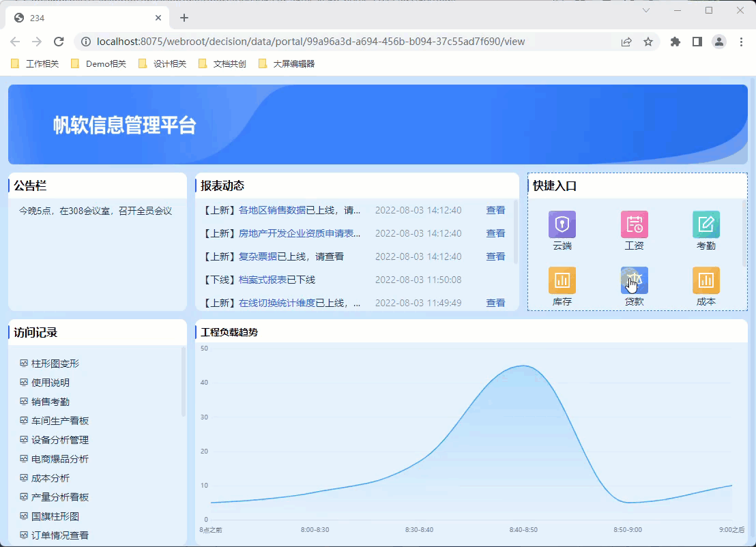The height and width of the screenshot is (547, 756).
Task: Open browser extensions puzzle icon
Action: 675,42
